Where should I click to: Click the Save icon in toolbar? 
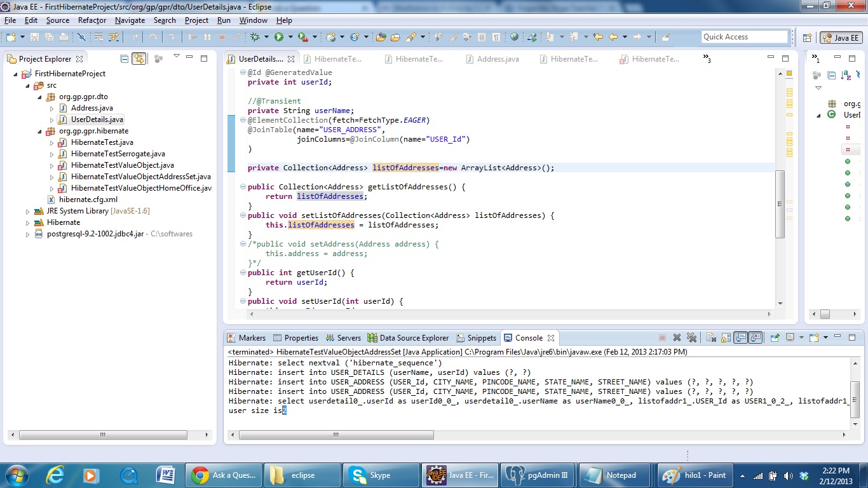34,37
